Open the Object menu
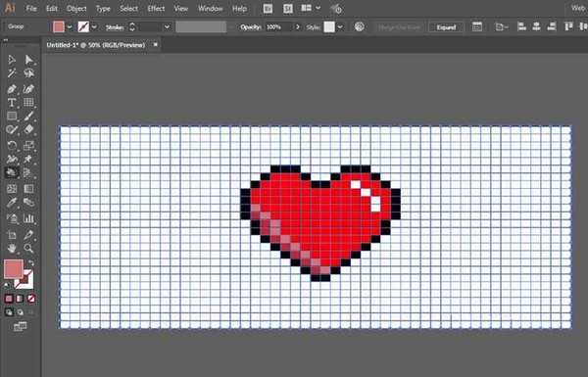The width and height of the screenshot is (588, 377). 76,8
